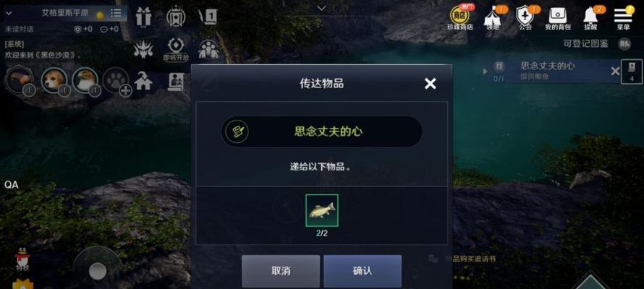The width and height of the screenshot is (644, 289).
Task: Tap the home house icon
Action: [143, 81]
